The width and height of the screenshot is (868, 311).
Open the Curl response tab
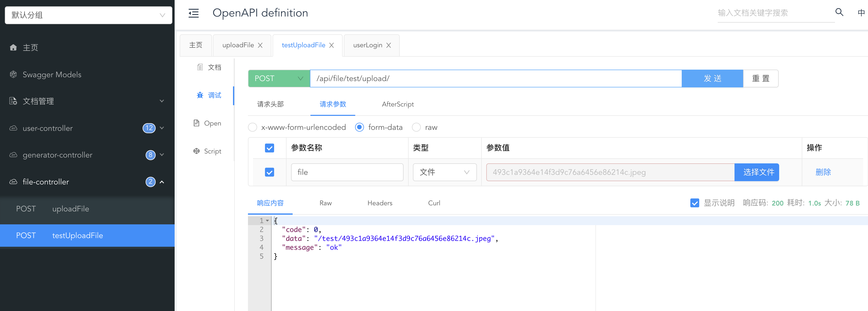(x=434, y=203)
